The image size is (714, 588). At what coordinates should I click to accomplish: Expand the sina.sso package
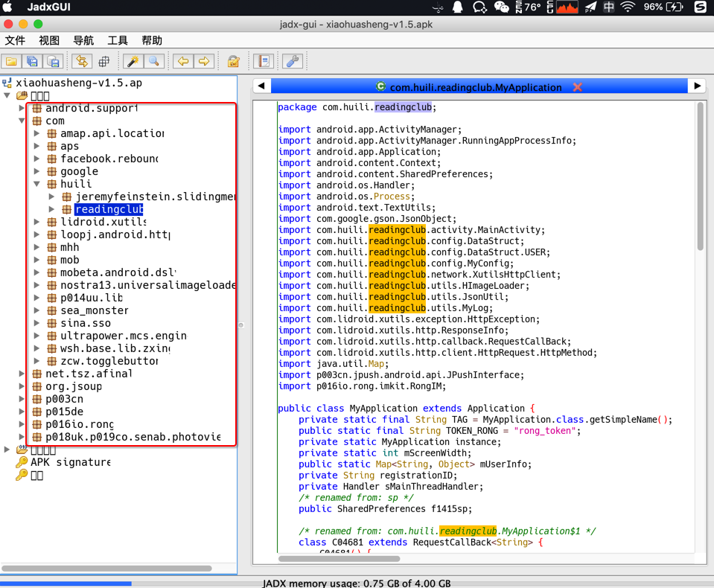pos(37,323)
